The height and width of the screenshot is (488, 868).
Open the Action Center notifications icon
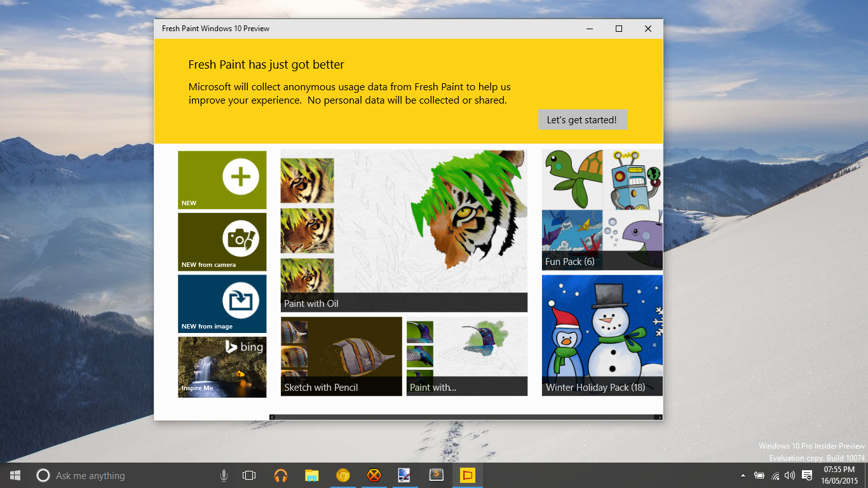point(807,475)
